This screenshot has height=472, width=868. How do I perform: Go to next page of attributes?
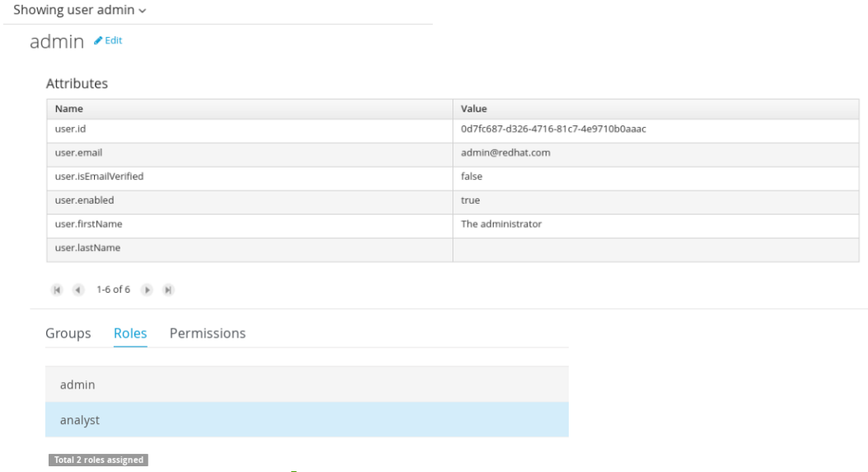148,290
